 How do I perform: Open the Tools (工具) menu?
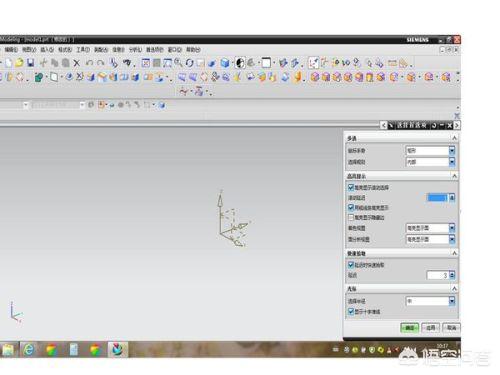83,50
